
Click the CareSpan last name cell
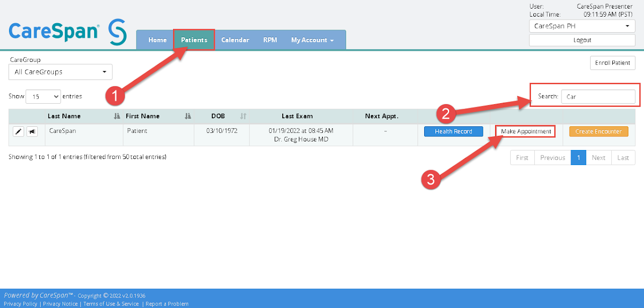coord(84,135)
